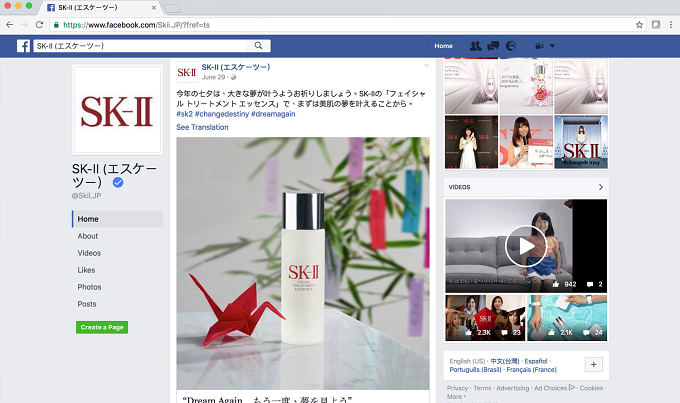Image resolution: width=680 pixels, height=403 pixels.
Task: Open the Ad Choices footer link
Action: point(554,388)
